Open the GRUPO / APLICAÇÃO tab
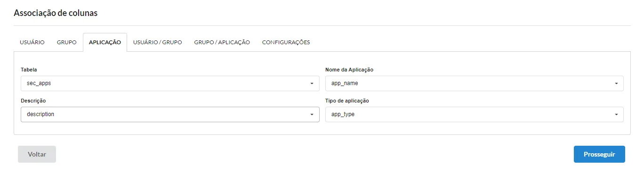 [x=222, y=42]
